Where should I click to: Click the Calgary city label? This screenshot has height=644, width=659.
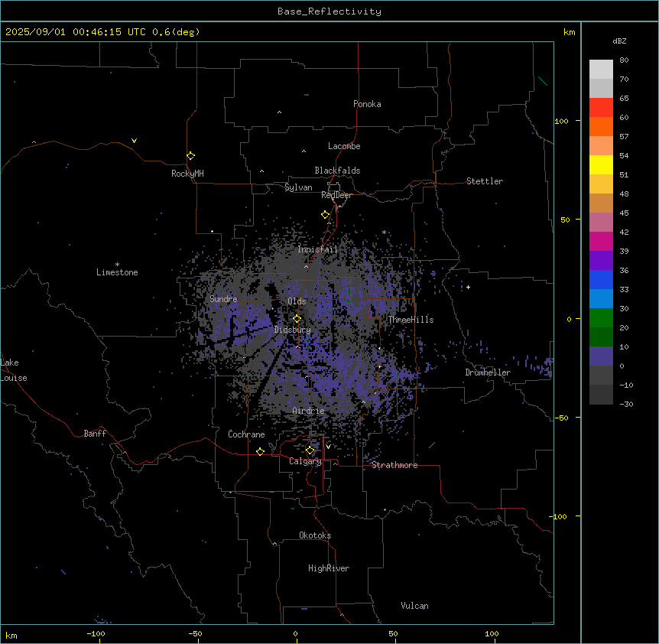point(305,461)
